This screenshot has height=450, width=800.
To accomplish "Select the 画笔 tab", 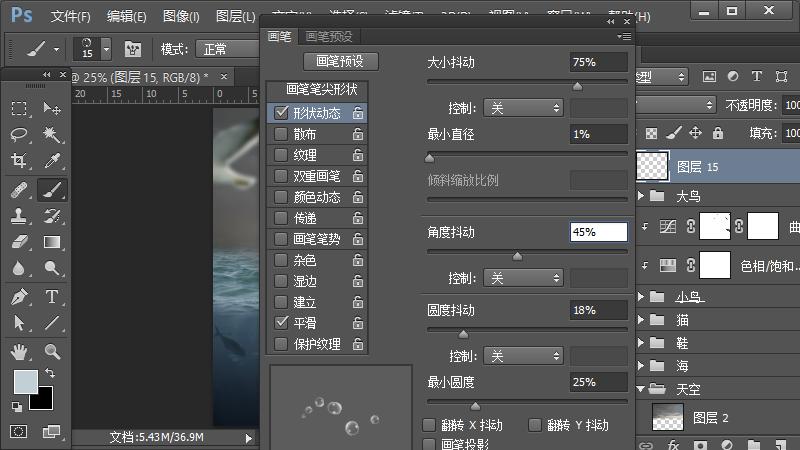I will (279, 37).
